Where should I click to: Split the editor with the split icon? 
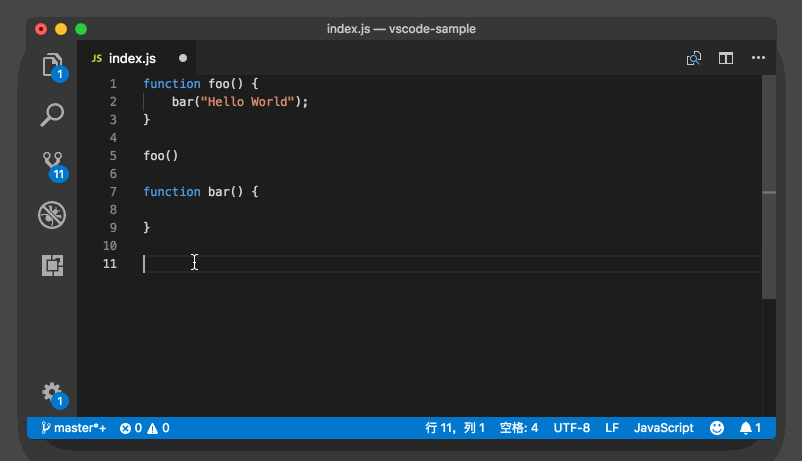pos(726,59)
